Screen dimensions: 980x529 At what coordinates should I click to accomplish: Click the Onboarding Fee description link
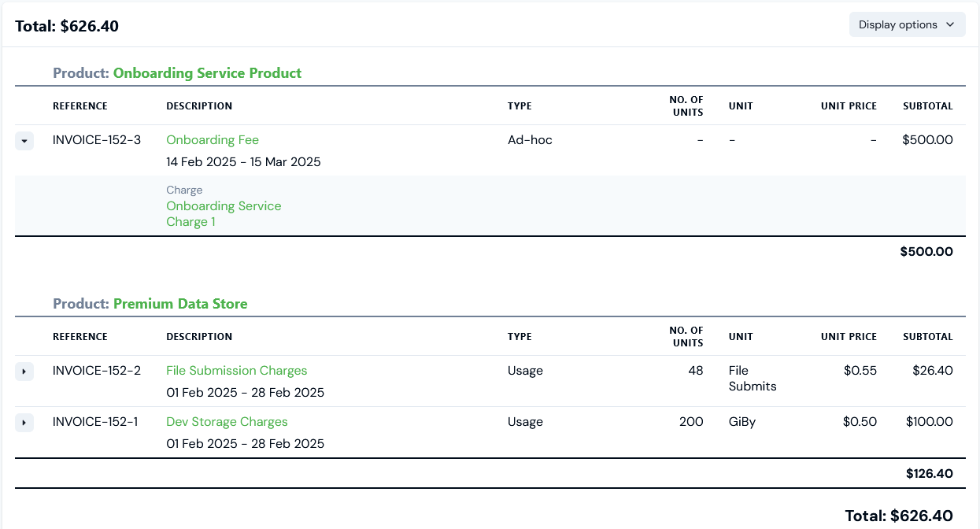click(x=213, y=140)
